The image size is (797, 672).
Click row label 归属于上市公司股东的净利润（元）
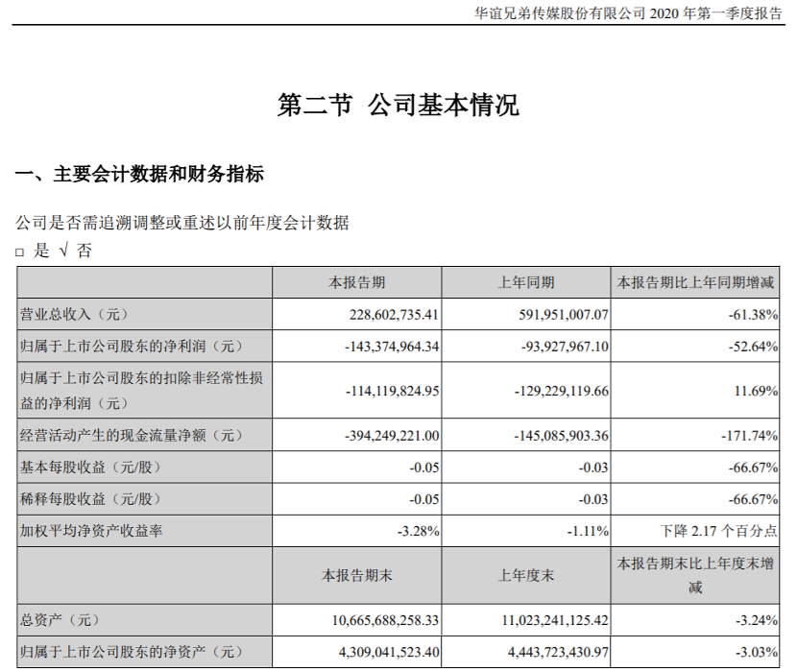pyautogui.click(x=132, y=347)
